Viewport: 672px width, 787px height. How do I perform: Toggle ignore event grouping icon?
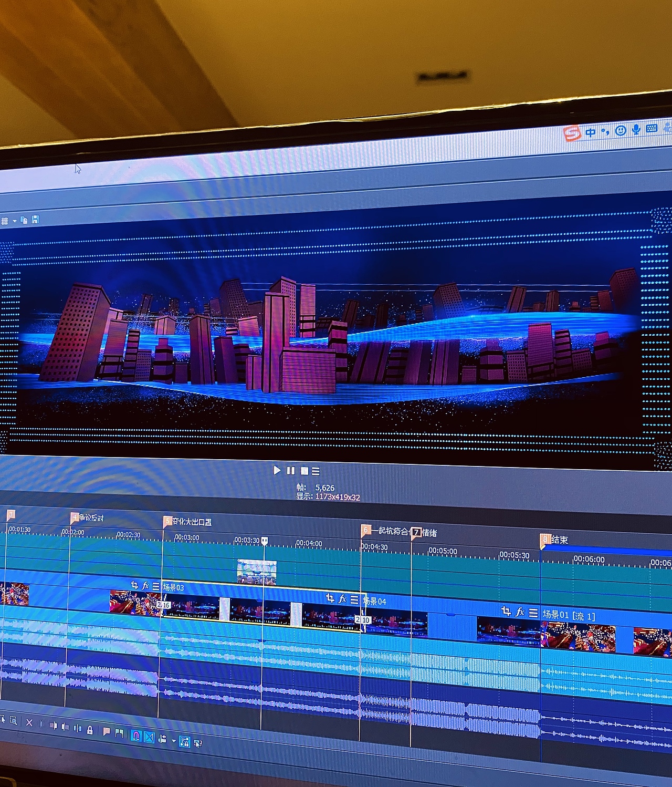198,743
